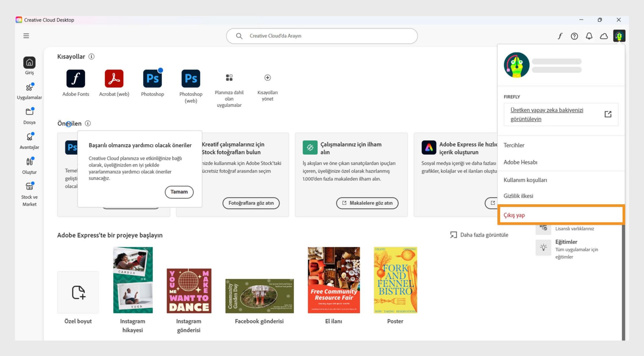Open the Acrobat (web) shortcut
This screenshot has height=356, width=644.
pyautogui.click(x=114, y=78)
